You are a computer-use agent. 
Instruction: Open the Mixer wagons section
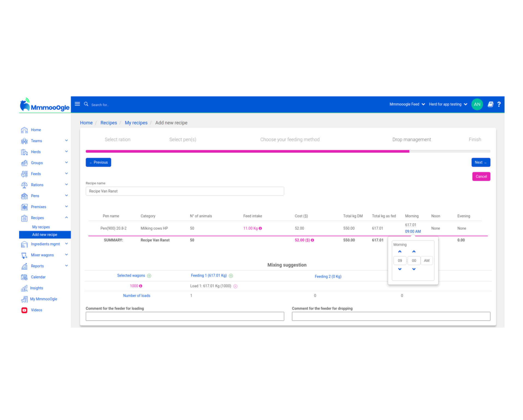pos(42,255)
